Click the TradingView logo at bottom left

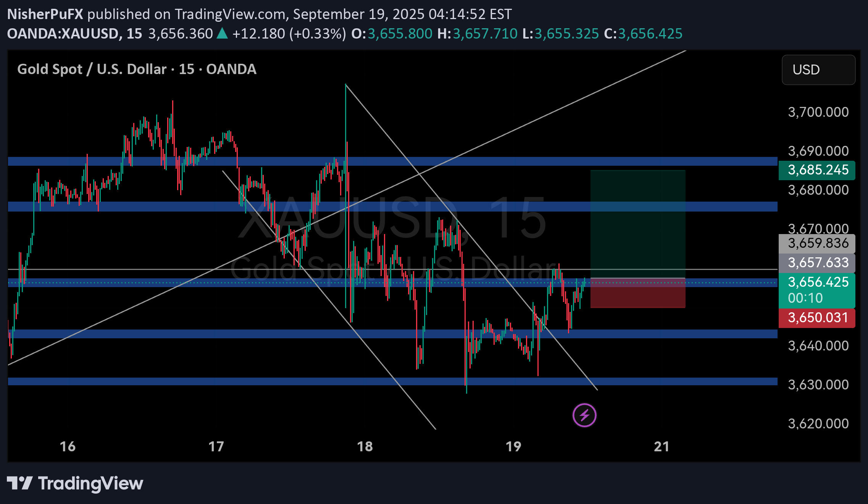point(75,483)
